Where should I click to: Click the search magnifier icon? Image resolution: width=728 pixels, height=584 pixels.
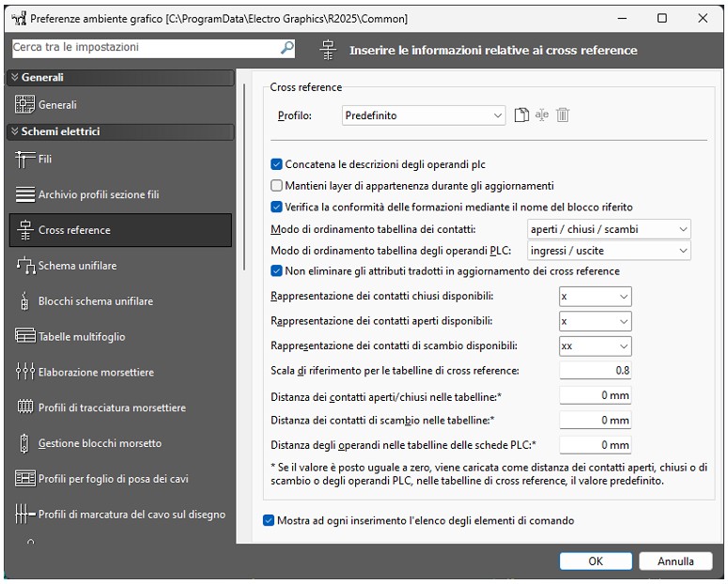[287, 47]
